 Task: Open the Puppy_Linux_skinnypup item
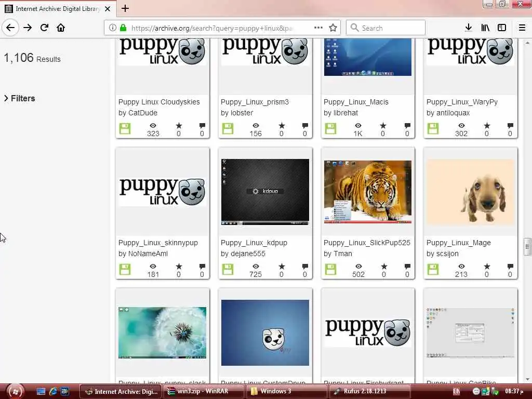[158, 243]
